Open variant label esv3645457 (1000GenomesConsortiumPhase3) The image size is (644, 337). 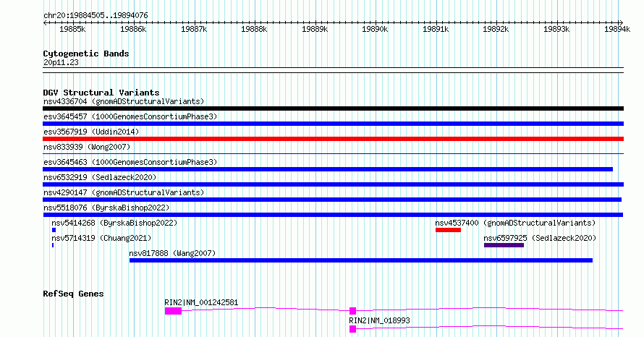tap(130, 116)
